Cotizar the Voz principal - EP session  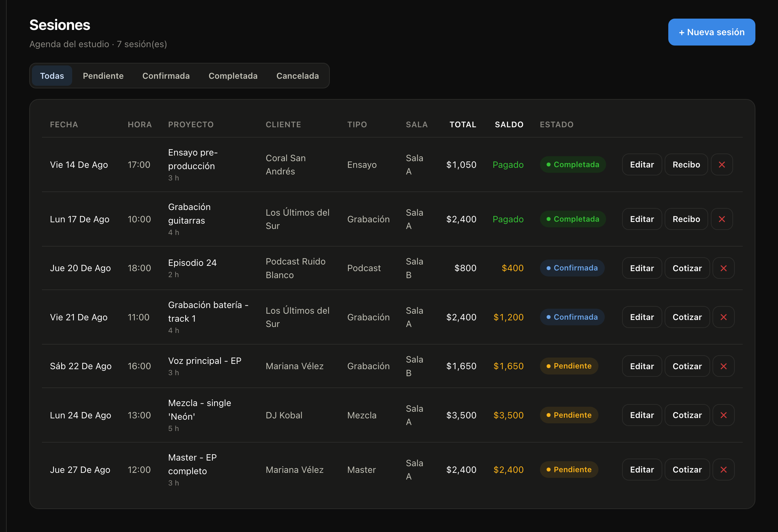coord(687,366)
